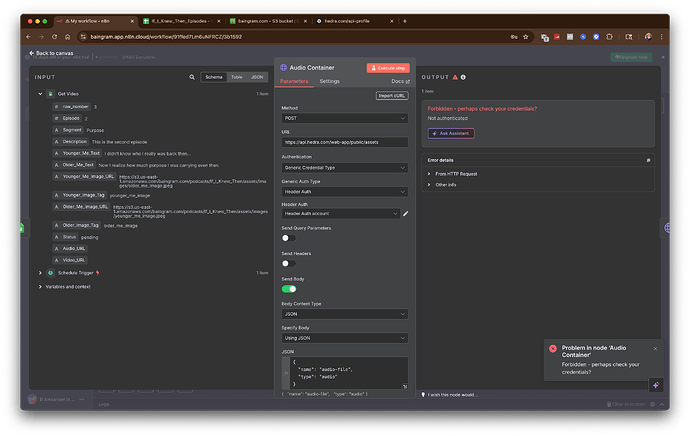Search the input data with magnifier icon

(x=192, y=77)
